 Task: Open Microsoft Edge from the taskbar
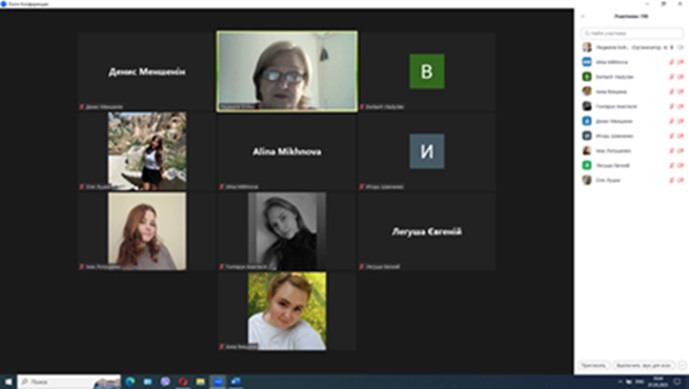coord(131,382)
